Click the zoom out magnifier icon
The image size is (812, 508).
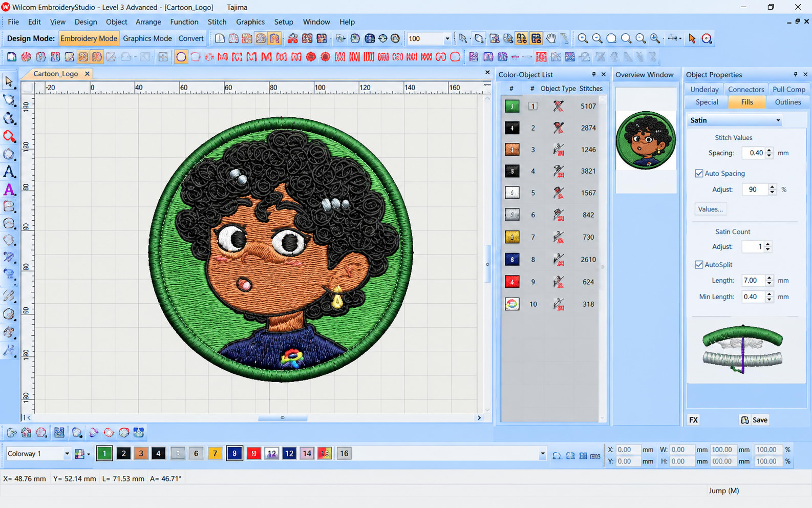[x=597, y=38]
